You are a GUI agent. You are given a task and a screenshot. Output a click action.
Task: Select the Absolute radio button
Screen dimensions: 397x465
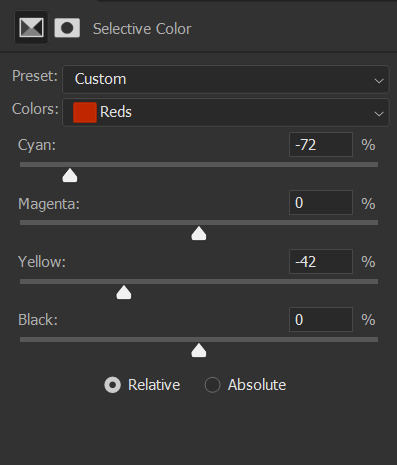point(212,385)
